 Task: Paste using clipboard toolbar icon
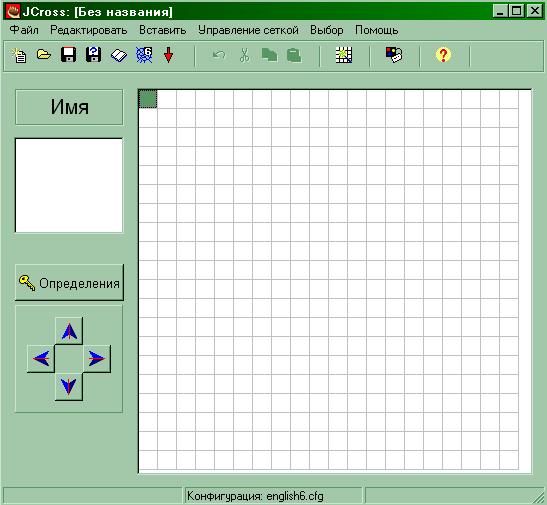294,55
